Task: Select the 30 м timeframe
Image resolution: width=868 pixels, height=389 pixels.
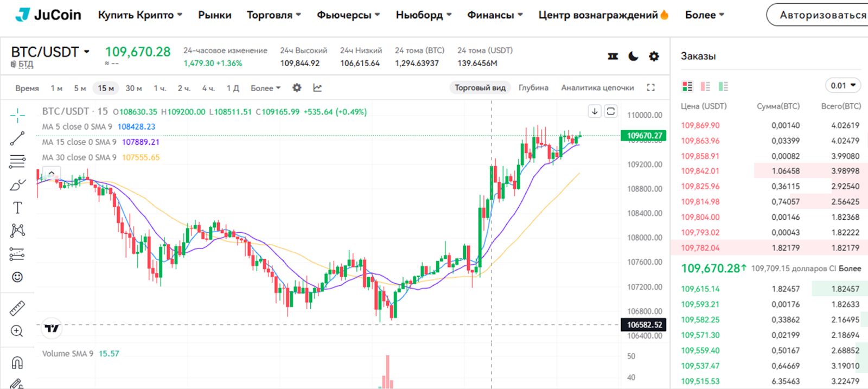Action: point(133,88)
